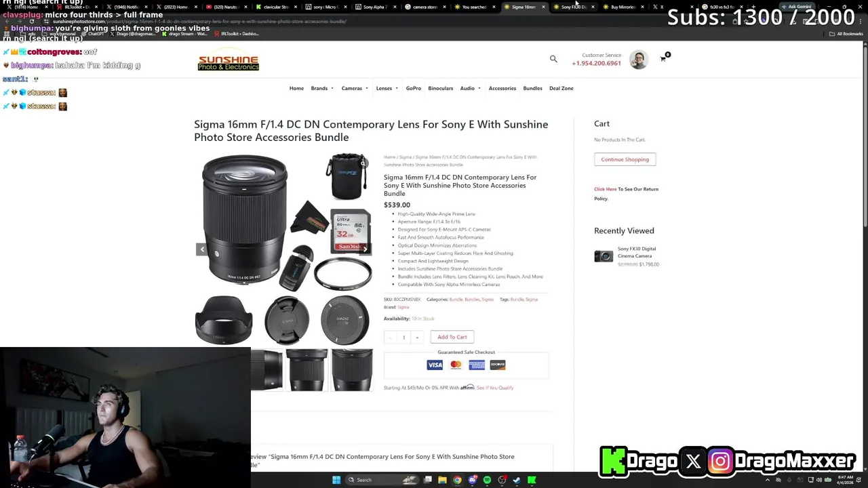Click the customer service avatar photo

638,60
